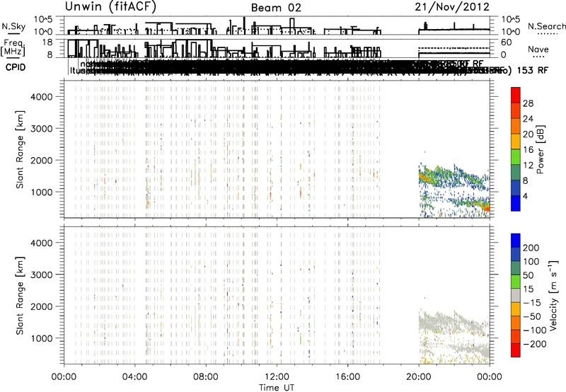Click the left-side '10^5' N.Sky axis label

[x=43, y=19]
